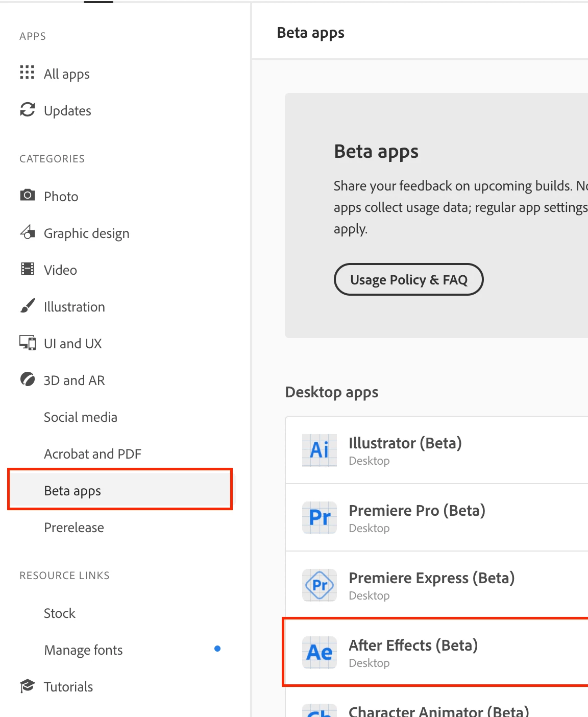Select the After Effects (Beta) app title
Image resolution: width=588 pixels, height=717 pixels.
[413, 646]
